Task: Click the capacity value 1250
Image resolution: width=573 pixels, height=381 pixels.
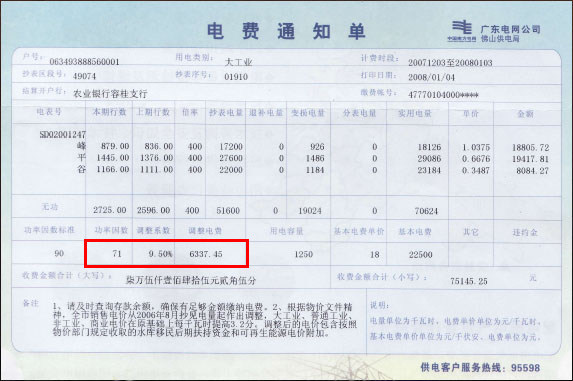Action: [x=303, y=255]
